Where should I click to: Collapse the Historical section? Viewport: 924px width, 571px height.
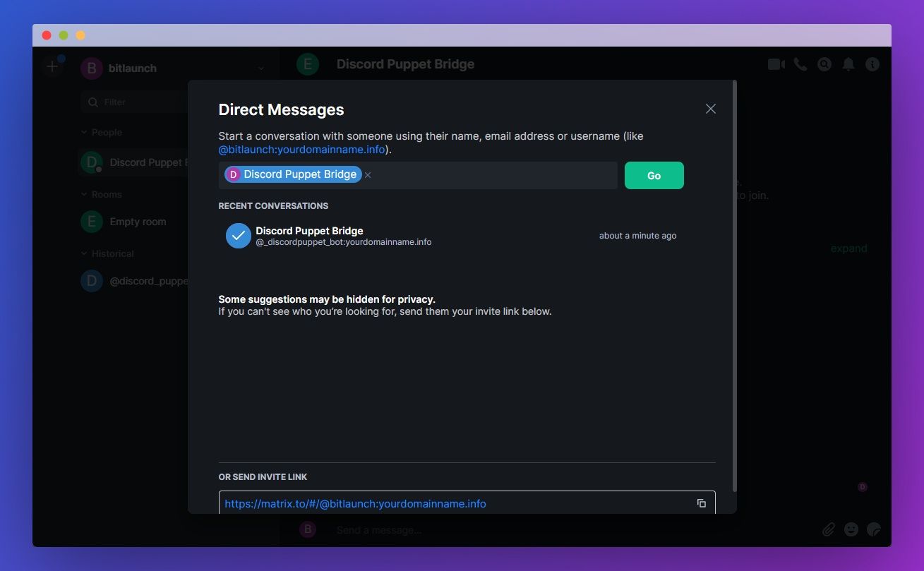coord(107,253)
